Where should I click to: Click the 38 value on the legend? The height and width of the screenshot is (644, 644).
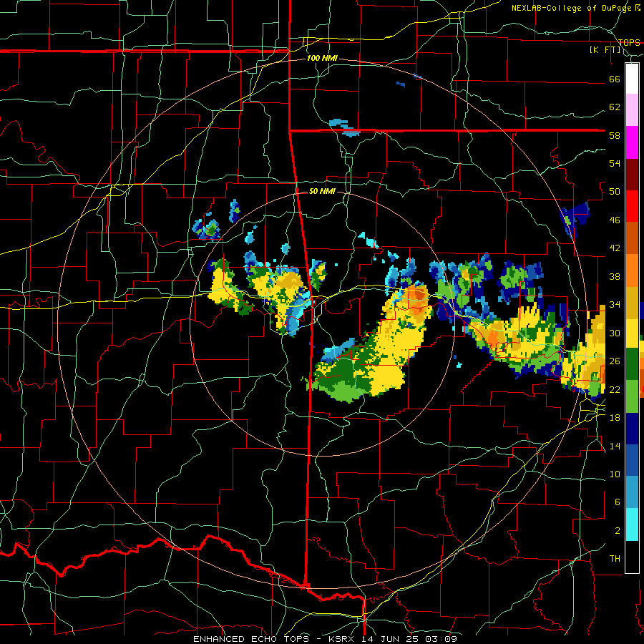tap(615, 276)
